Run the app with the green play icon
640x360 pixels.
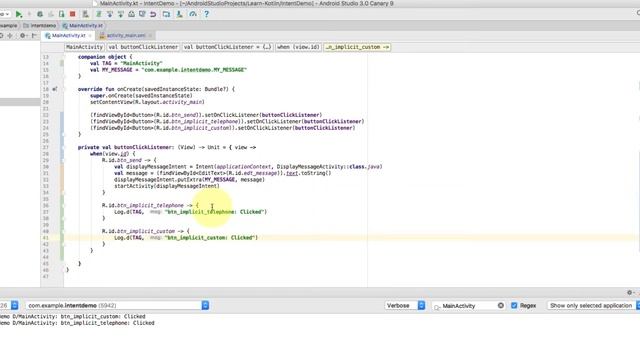pos(18,14)
